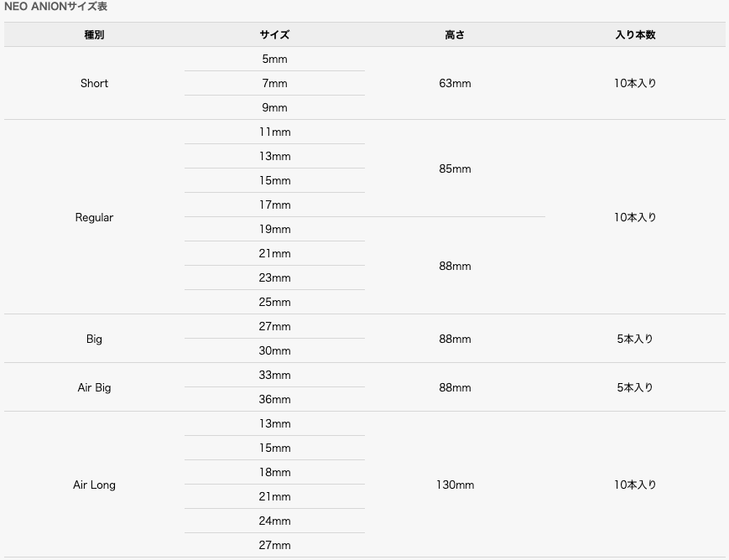The width and height of the screenshot is (729, 560).
Task: Select the Short type cell
Action: tap(94, 83)
